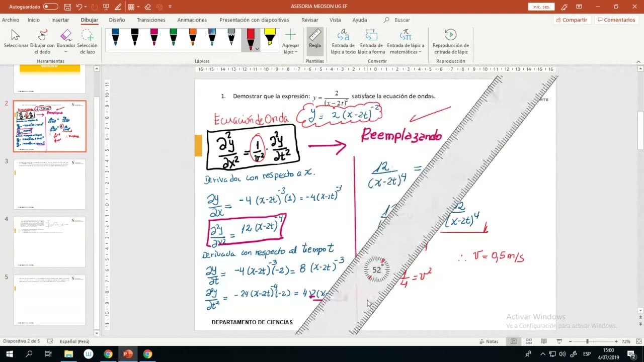Screen dimensions: 644x362
Task: Open the Windows Start menu
Action: pos(9,354)
